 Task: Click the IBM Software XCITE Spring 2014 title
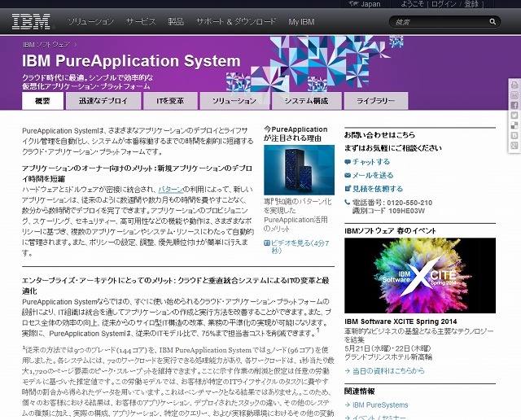click(x=401, y=322)
